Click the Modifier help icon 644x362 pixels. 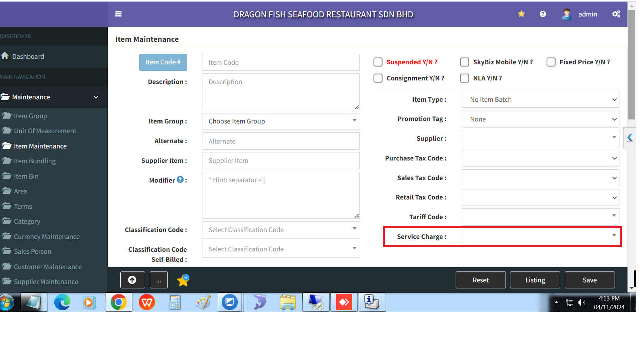(180, 180)
